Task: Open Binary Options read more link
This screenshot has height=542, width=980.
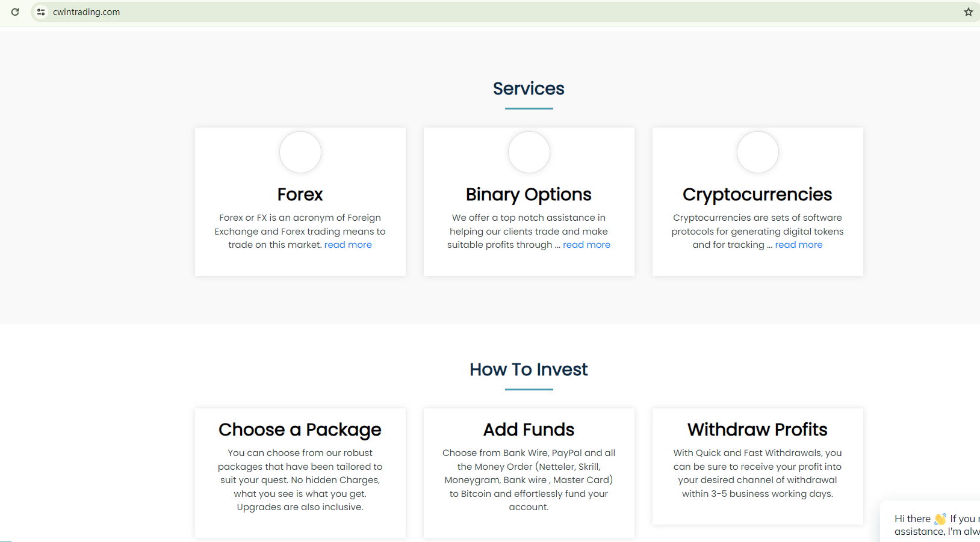Action: [x=586, y=245]
